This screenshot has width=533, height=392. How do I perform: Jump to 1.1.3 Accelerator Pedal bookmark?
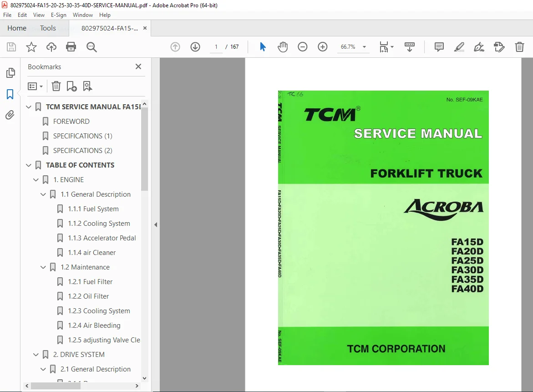(102, 238)
